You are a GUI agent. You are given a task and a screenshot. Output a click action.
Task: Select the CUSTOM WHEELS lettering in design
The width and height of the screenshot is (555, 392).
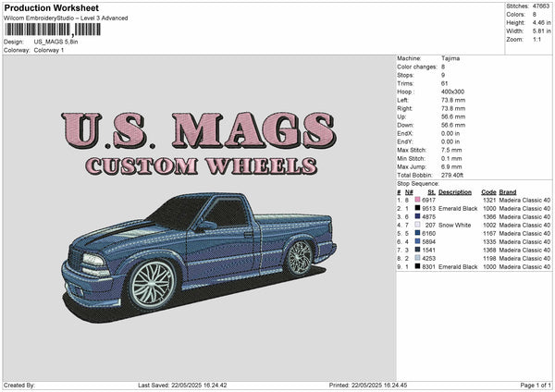(x=201, y=166)
